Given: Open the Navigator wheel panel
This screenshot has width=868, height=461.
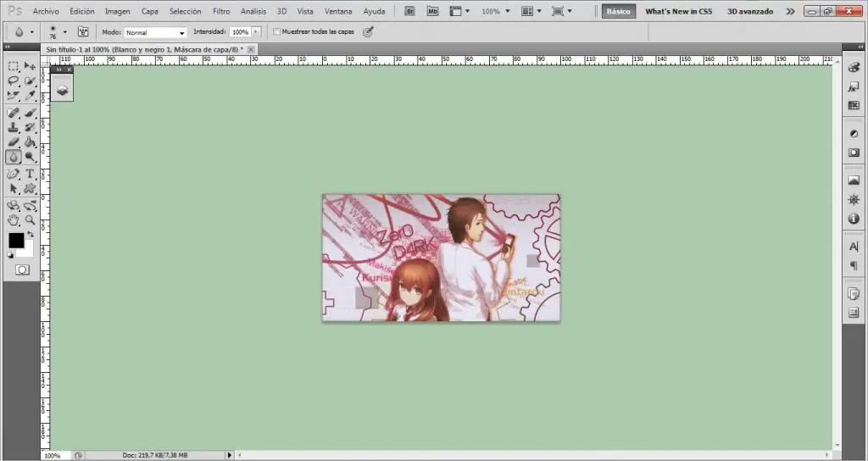Looking at the screenshot, I should [x=854, y=200].
